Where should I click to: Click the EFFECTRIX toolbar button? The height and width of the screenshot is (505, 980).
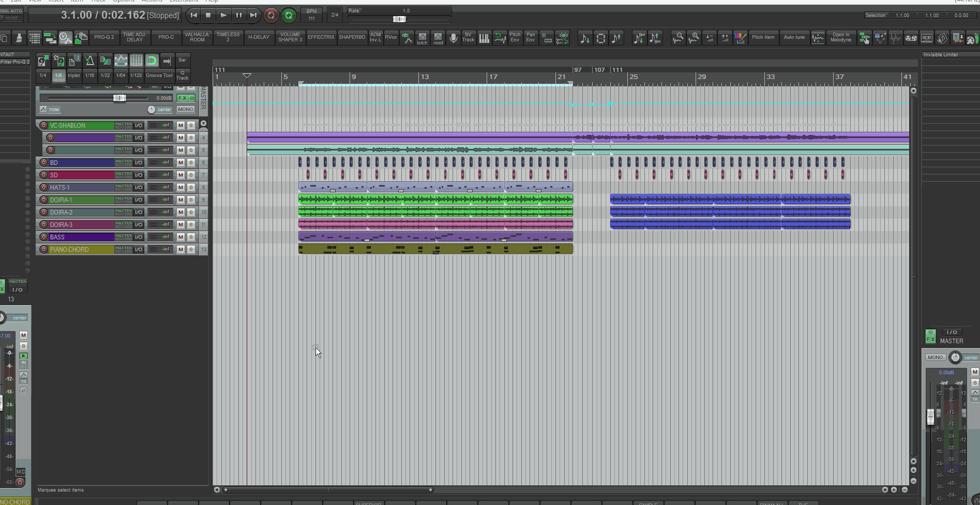321,37
